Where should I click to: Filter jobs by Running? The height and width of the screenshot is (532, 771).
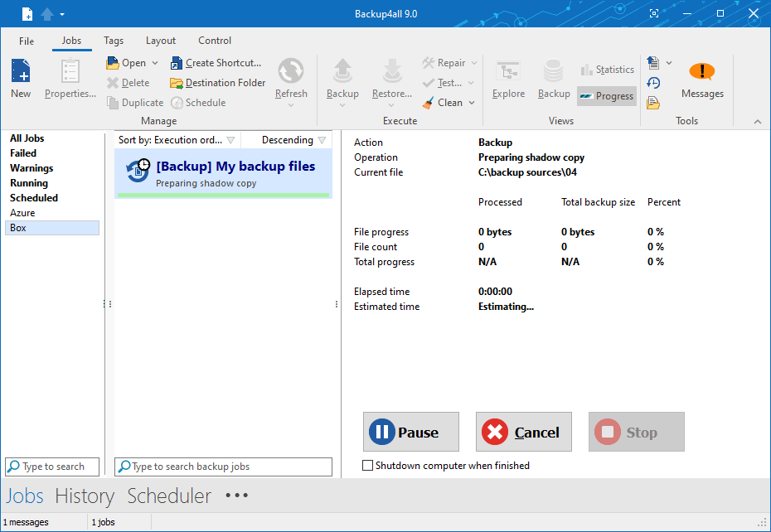coord(29,183)
